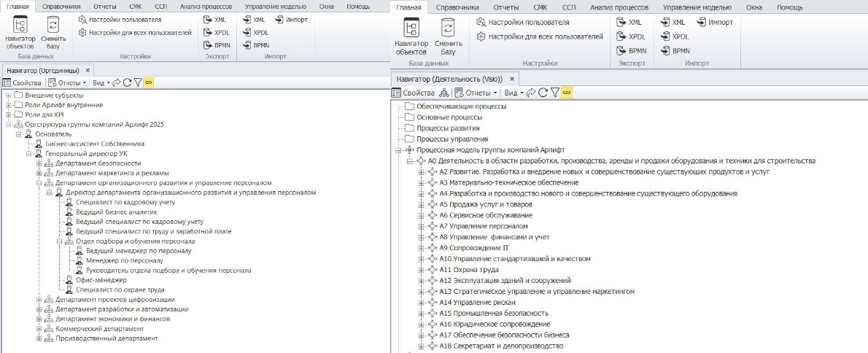The image size is (868, 353).
Task: Collapse the Отдел подбора и обучения персонала node
Action: (x=60, y=241)
